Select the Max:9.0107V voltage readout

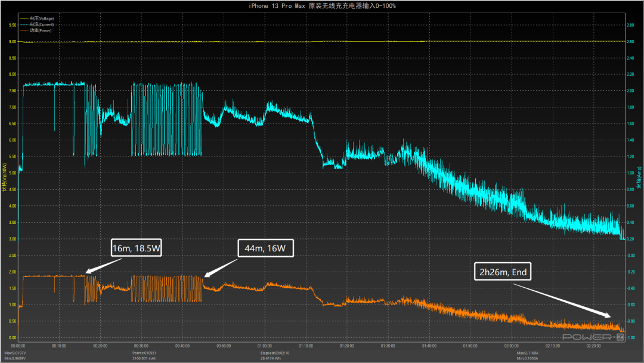coord(15,353)
